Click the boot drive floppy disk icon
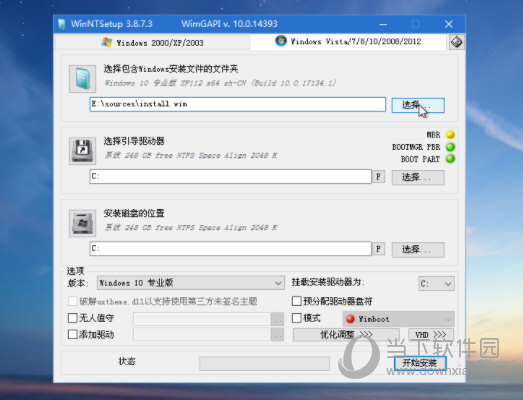 [x=82, y=151]
